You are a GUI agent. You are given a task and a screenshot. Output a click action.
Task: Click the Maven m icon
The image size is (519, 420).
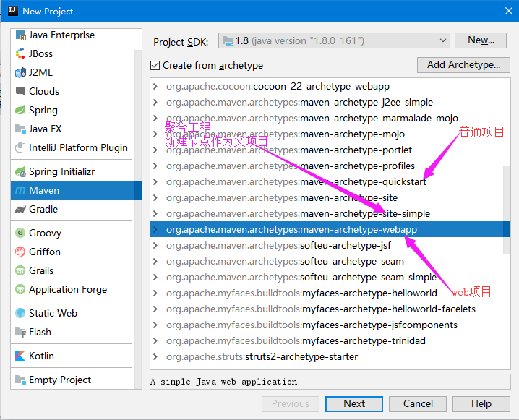tap(20, 190)
